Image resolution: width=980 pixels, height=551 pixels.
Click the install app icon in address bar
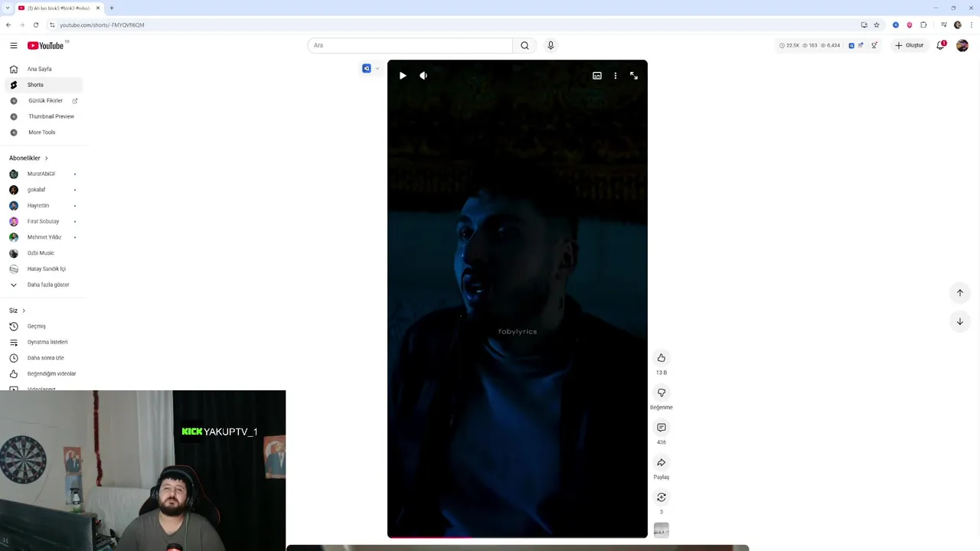coord(864,24)
